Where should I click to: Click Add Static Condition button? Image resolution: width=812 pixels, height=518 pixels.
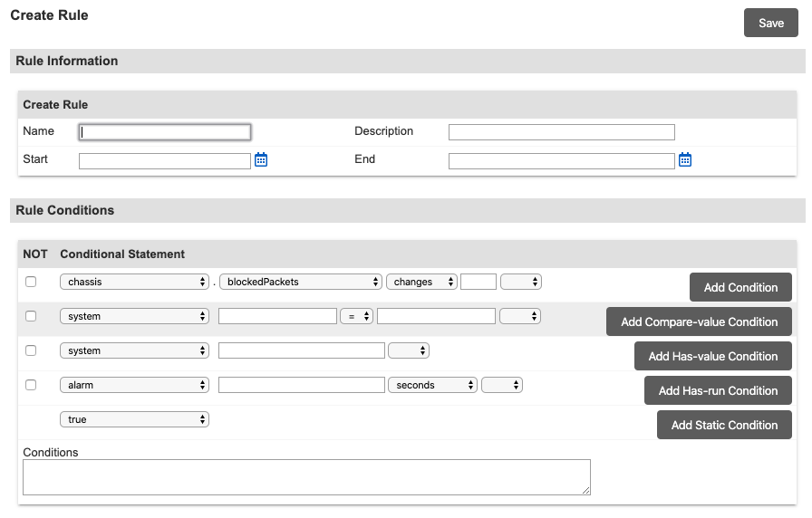(724, 425)
